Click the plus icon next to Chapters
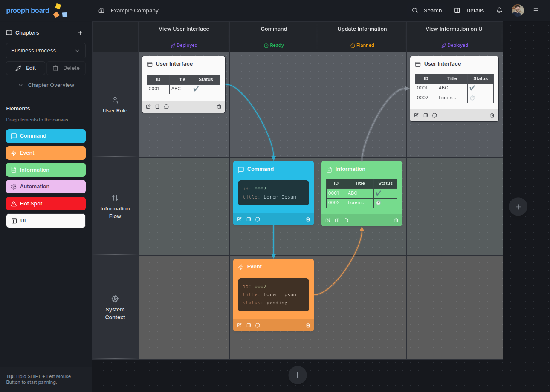 tap(80, 33)
